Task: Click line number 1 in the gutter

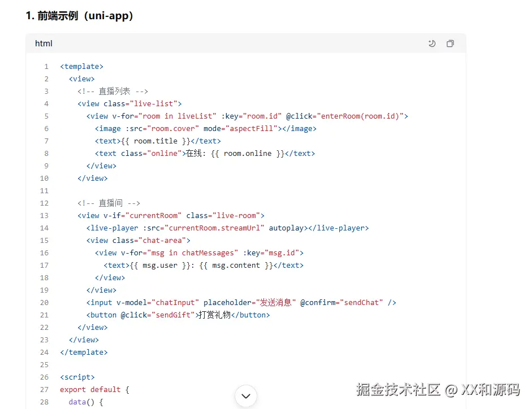Action: point(46,67)
